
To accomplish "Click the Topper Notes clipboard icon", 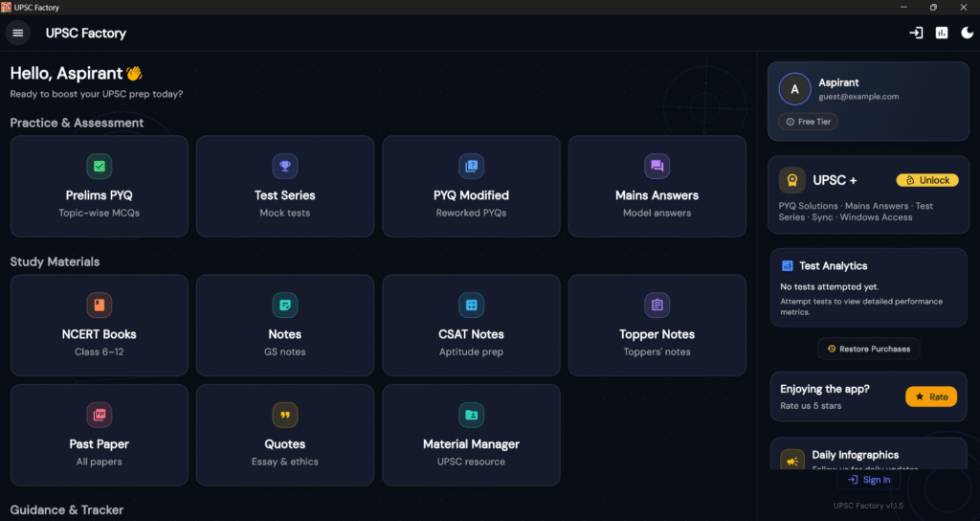I will (657, 306).
